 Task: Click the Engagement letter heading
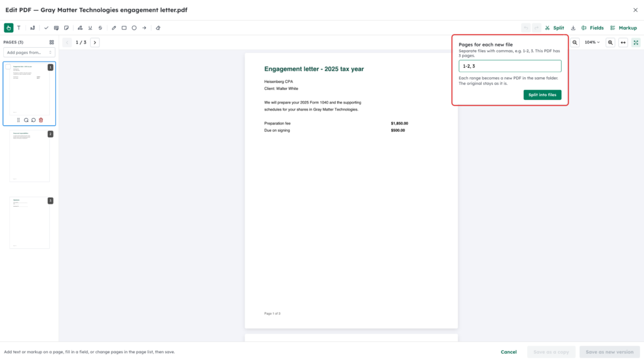[x=314, y=69]
